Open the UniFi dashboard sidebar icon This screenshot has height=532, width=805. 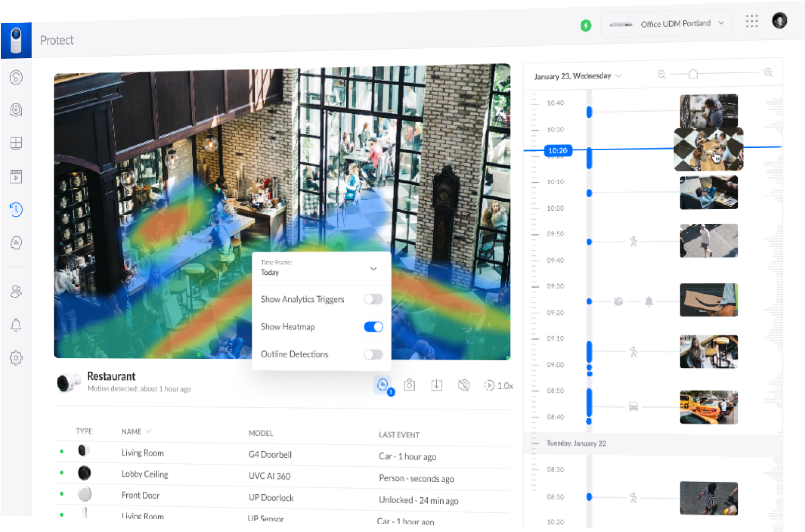tap(16, 77)
